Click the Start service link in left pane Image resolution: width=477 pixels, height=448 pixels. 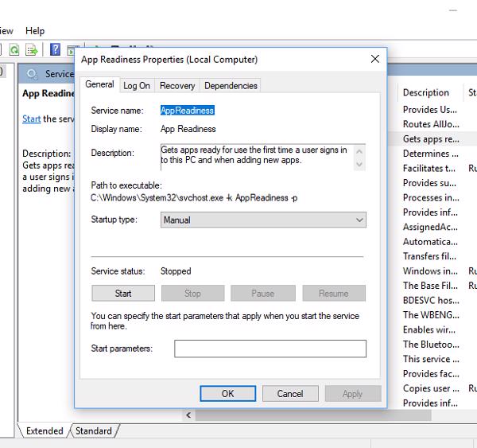[31, 119]
